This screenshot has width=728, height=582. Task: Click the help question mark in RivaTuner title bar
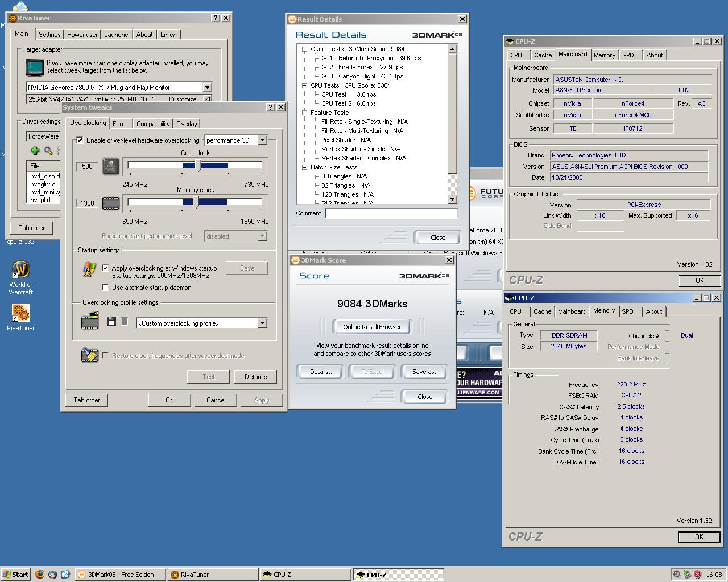tap(216, 18)
